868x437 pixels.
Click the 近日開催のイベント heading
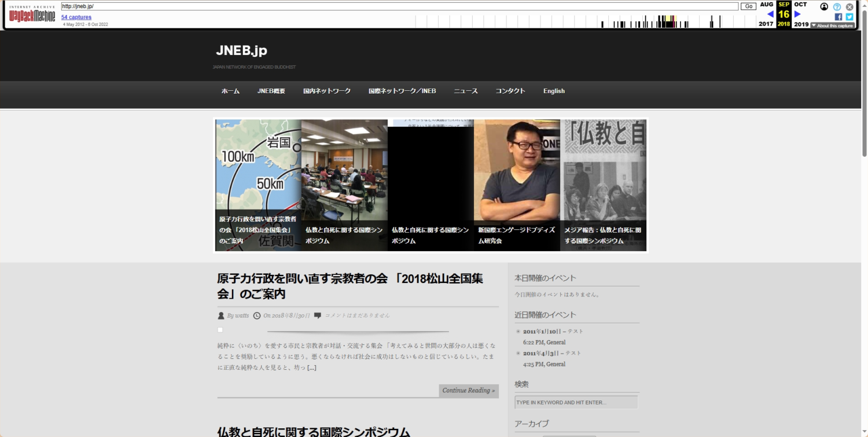(x=545, y=315)
